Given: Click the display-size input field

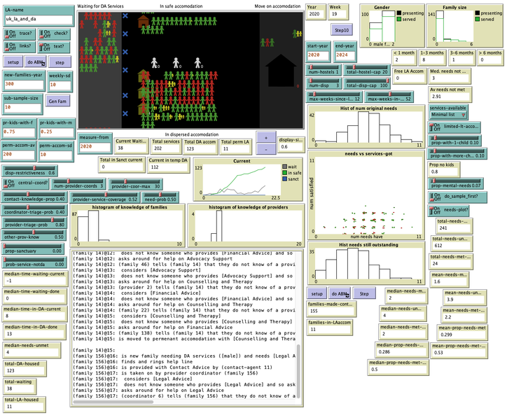Looking at the screenshot, I should (291, 148).
